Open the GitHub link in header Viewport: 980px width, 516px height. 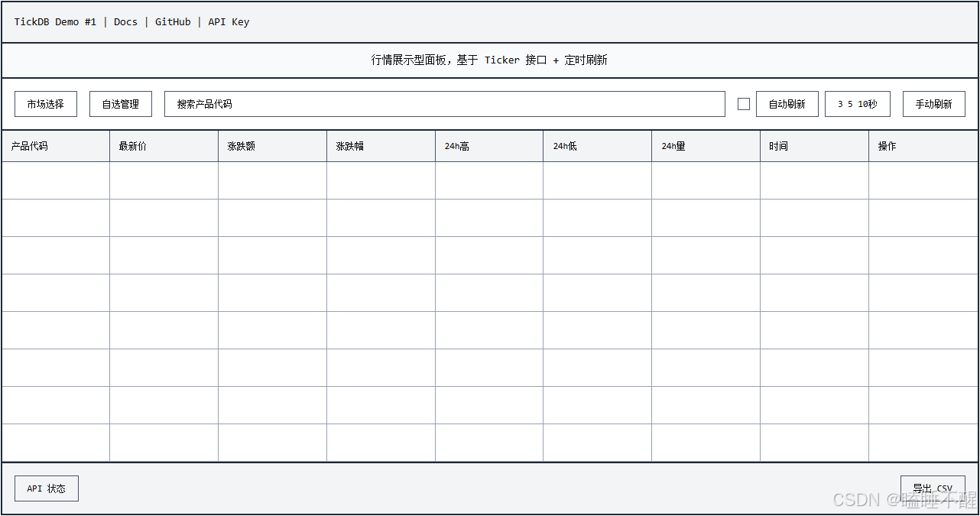click(x=173, y=22)
